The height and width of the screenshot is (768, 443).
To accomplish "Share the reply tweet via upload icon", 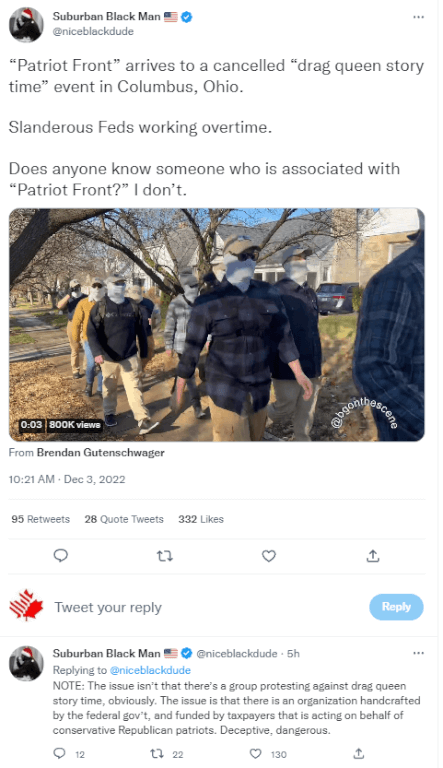I will pyautogui.click(x=359, y=753).
